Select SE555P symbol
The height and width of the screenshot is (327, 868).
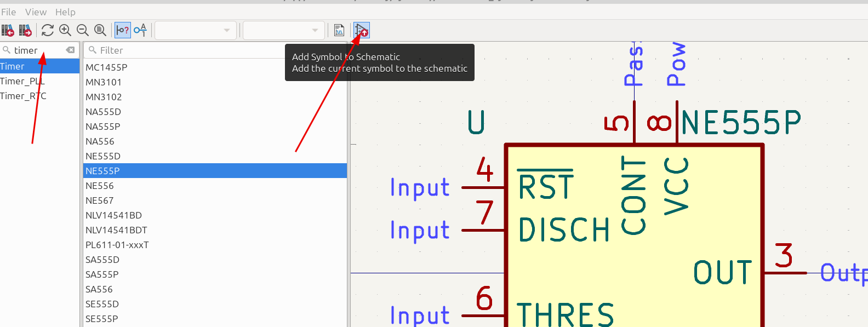(215, 319)
